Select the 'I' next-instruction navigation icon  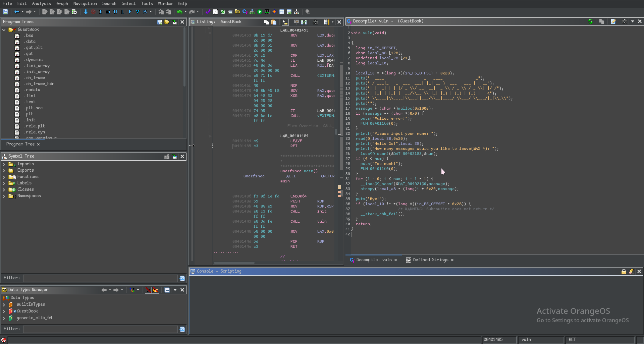101,12
